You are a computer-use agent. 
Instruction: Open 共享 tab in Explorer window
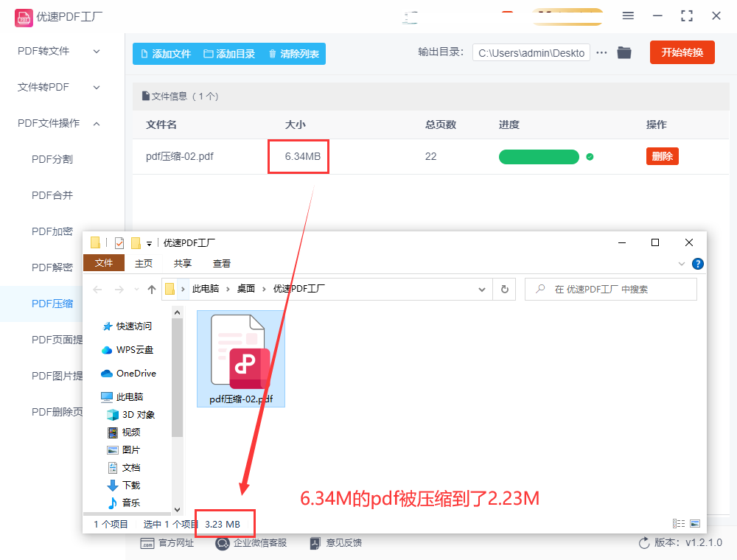pos(182,264)
